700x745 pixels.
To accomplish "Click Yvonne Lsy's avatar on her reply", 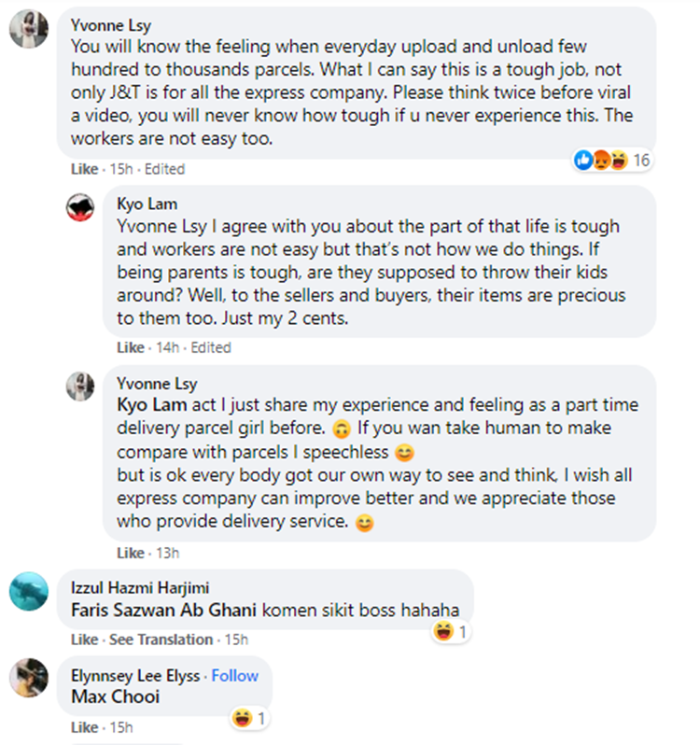I will [80, 386].
